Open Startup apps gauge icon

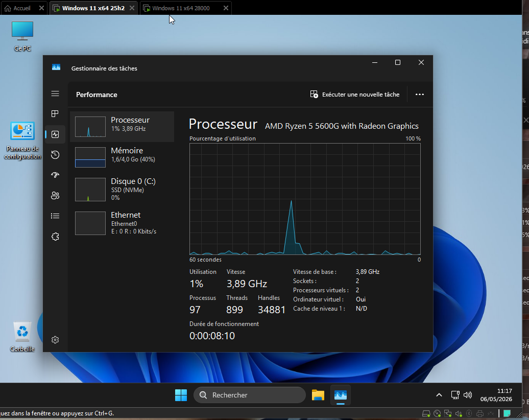(x=55, y=175)
